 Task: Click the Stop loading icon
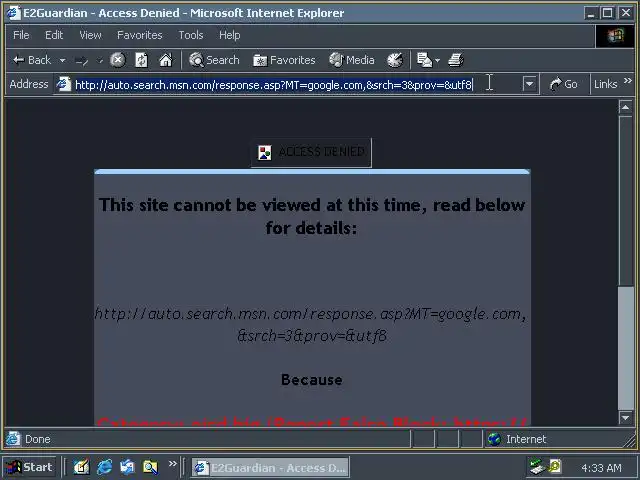click(118, 60)
